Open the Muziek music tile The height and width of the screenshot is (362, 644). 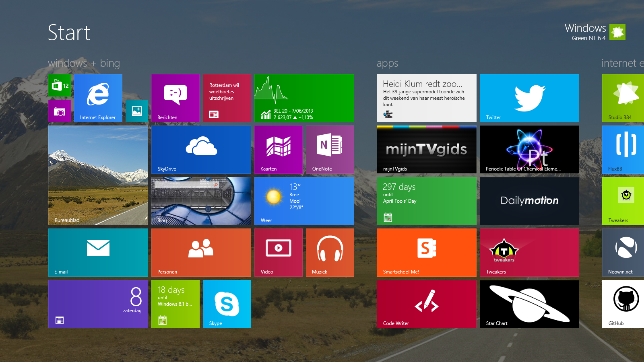[330, 253]
